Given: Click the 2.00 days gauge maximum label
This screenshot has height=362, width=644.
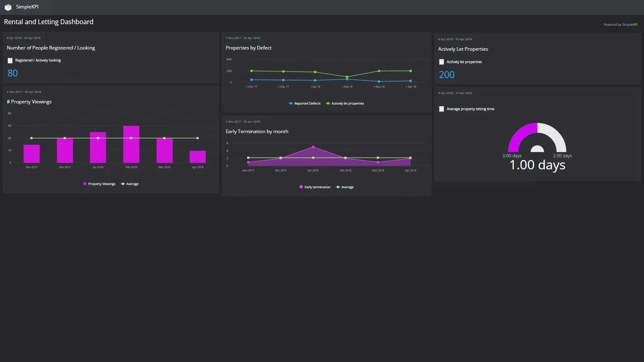Looking at the screenshot, I should point(562,156).
